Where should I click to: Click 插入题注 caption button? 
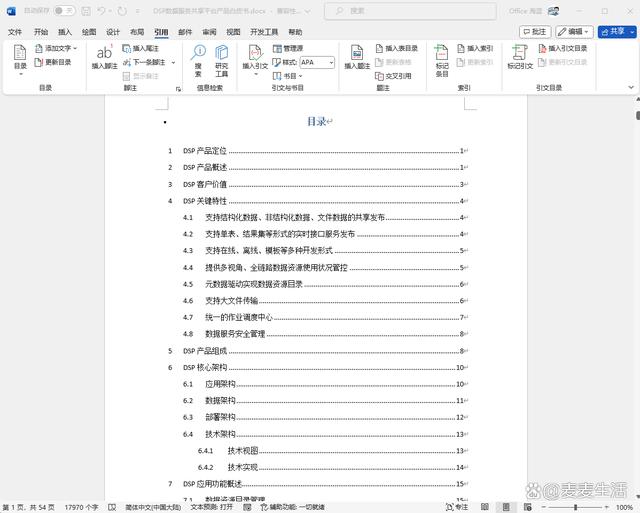(x=357, y=57)
